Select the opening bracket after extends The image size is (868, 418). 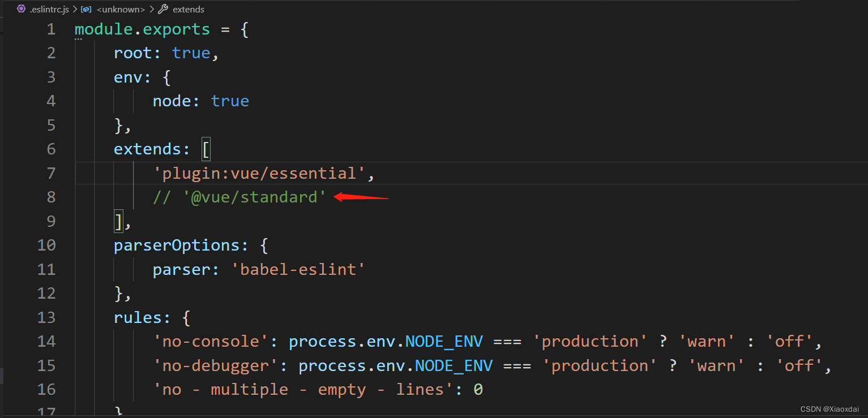[x=206, y=149]
